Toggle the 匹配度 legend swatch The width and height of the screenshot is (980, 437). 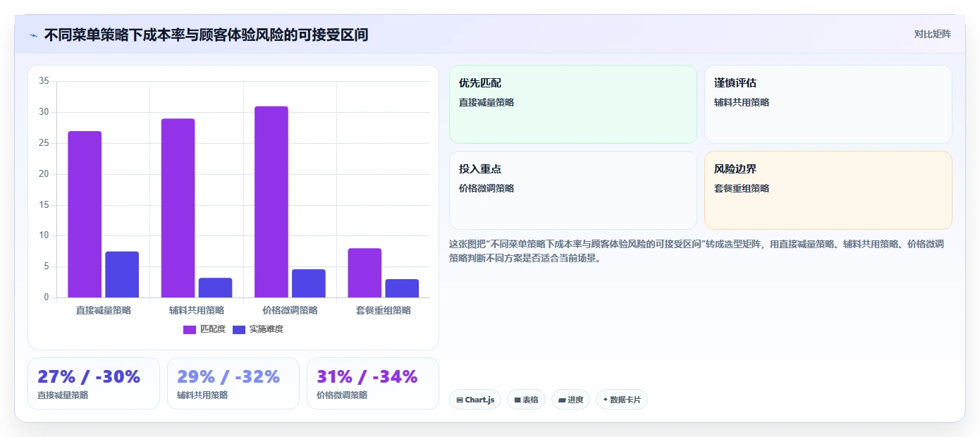coord(190,329)
